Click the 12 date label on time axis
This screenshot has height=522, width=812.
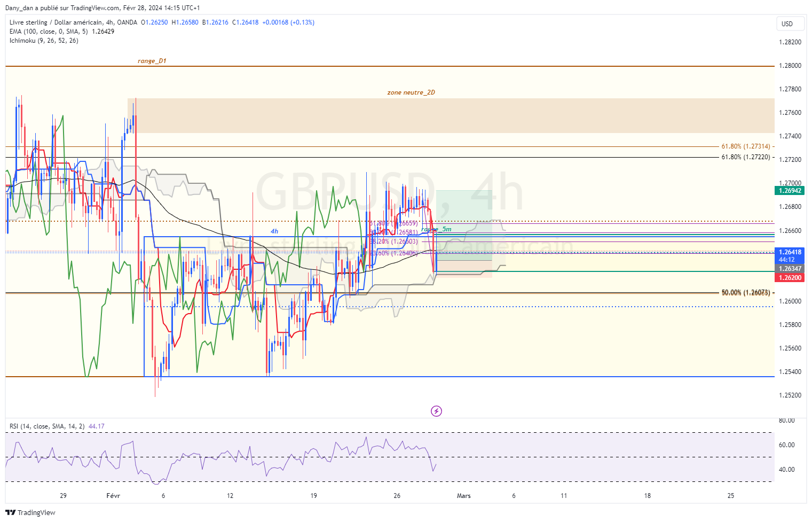pos(230,496)
